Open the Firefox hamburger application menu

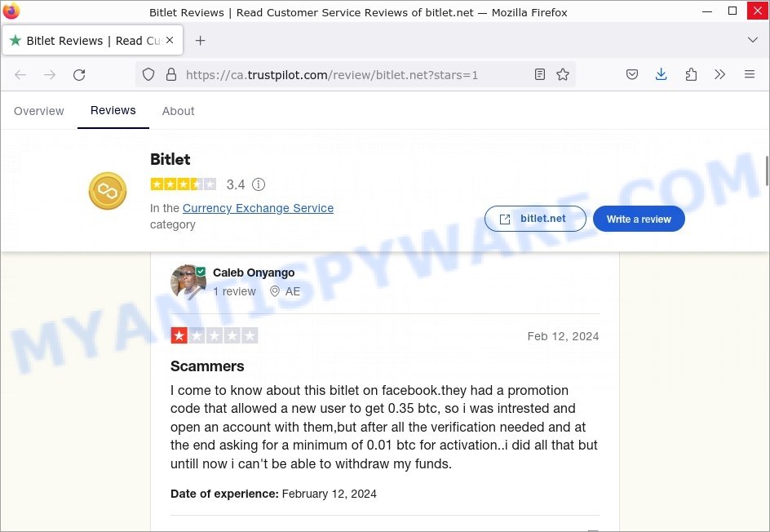[x=750, y=75]
